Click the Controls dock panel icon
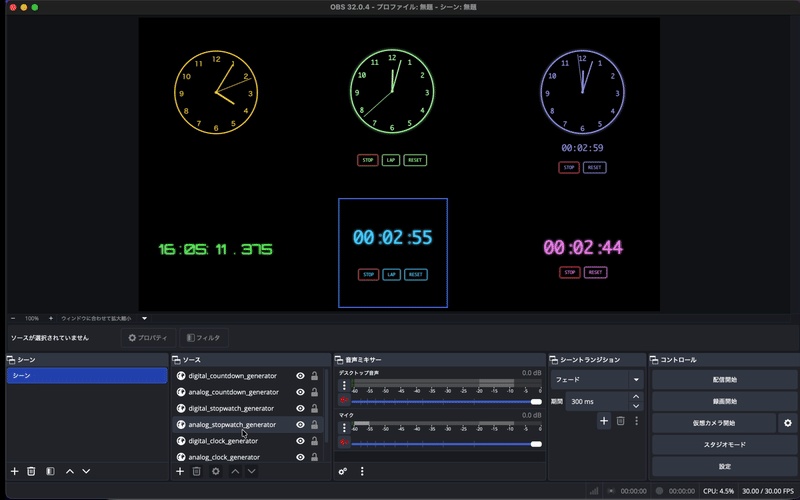The width and height of the screenshot is (800, 500). tap(654, 360)
